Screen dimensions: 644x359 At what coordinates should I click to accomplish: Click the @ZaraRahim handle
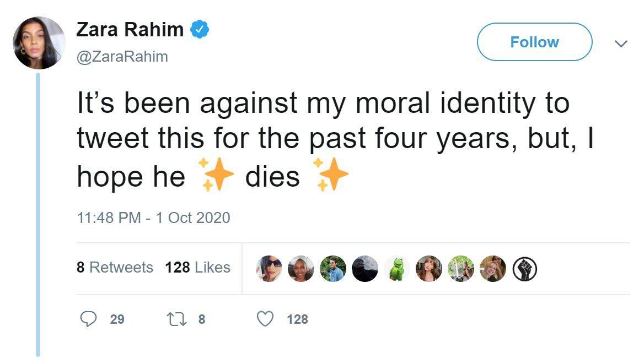122,57
